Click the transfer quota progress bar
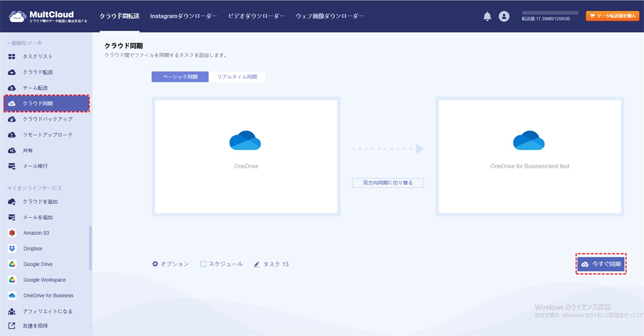Image resolution: width=644 pixels, height=336 pixels. pyautogui.click(x=550, y=12)
